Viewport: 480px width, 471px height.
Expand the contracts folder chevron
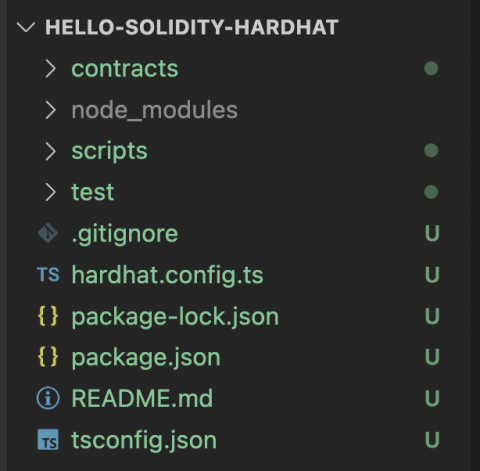[x=51, y=69]
